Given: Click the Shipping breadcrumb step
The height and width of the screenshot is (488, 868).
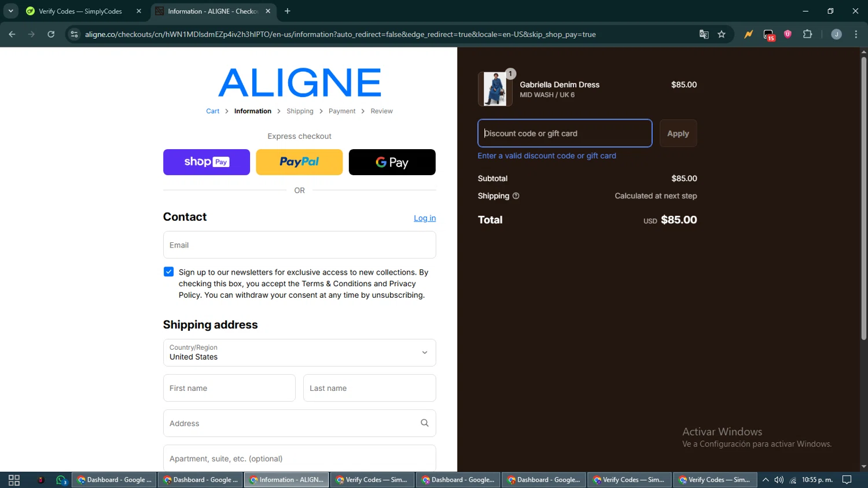Looking at the screenshot, I should click(300, 111).
